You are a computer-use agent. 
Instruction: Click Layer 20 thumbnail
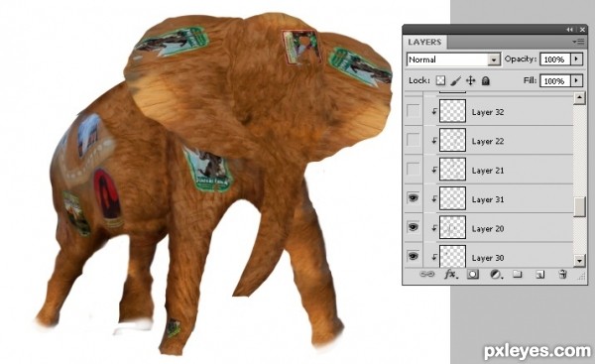(x=453, y=227)
